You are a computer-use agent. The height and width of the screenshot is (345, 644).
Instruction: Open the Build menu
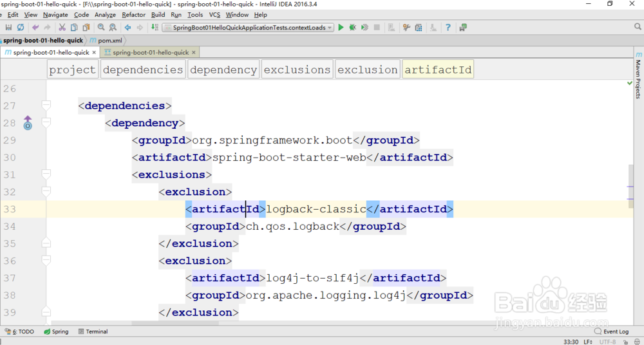158,15
